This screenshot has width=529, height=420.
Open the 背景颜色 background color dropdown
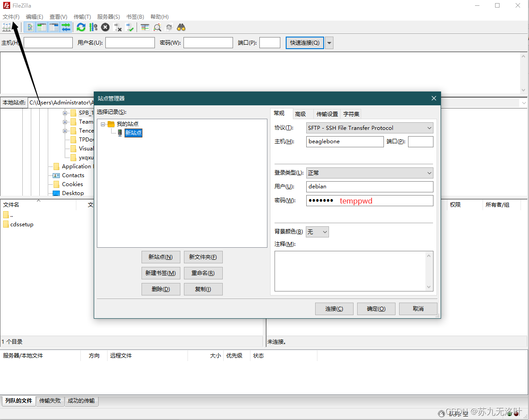pos(317,232)
